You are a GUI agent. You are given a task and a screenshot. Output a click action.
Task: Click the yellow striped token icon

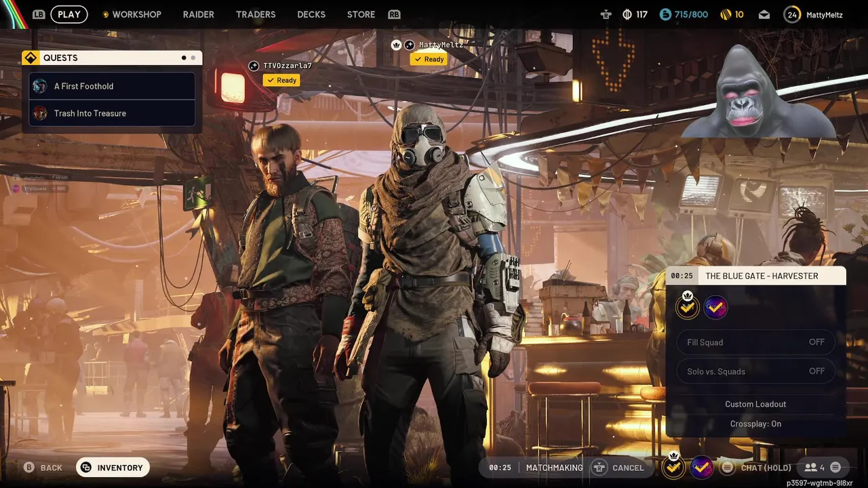tap(725, 14)
